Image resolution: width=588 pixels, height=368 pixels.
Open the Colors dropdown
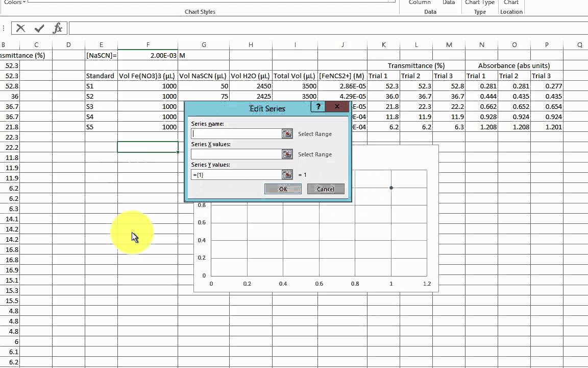14,3
